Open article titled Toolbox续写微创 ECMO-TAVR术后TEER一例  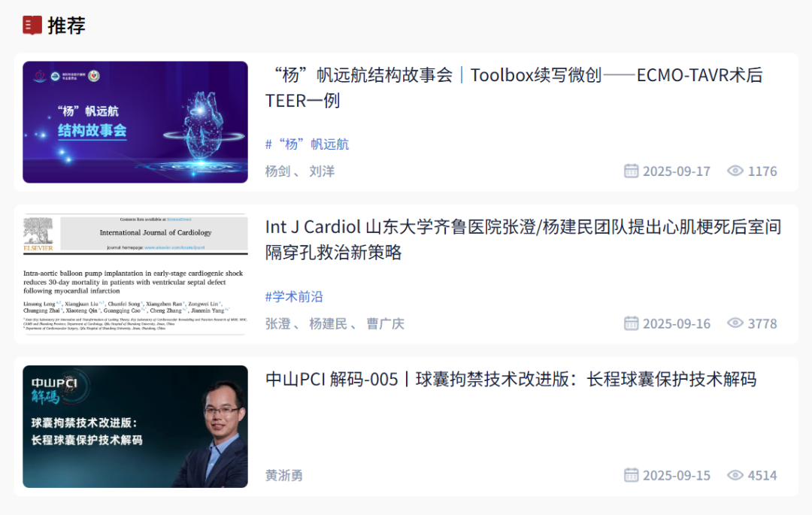(x=514, y=87)
